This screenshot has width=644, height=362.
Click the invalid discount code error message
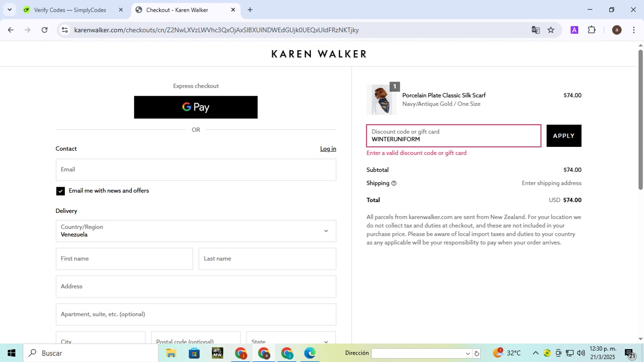pyautogui.click(x=416, y=153)
